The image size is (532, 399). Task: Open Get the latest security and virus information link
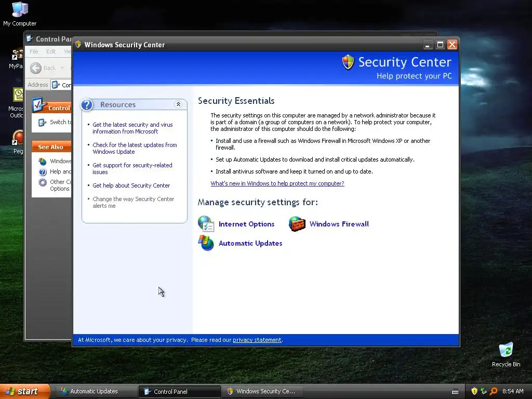tap(132, 128)
